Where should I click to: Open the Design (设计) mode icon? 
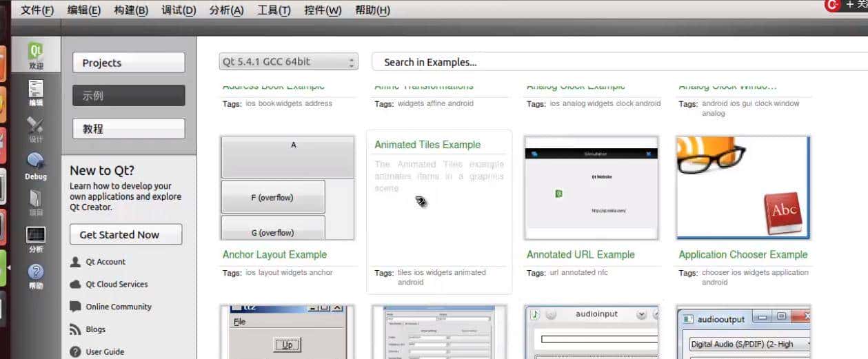click(x=36, y=130)
